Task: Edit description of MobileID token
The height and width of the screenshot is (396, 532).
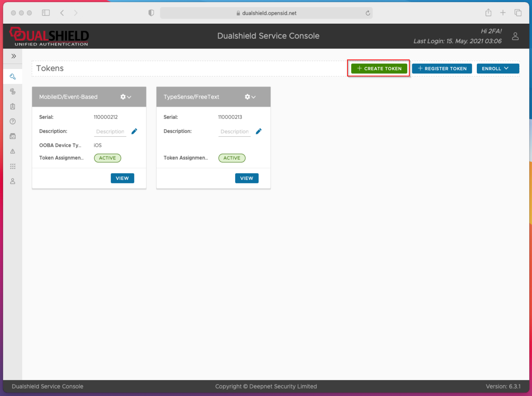Action: (134, 131)
